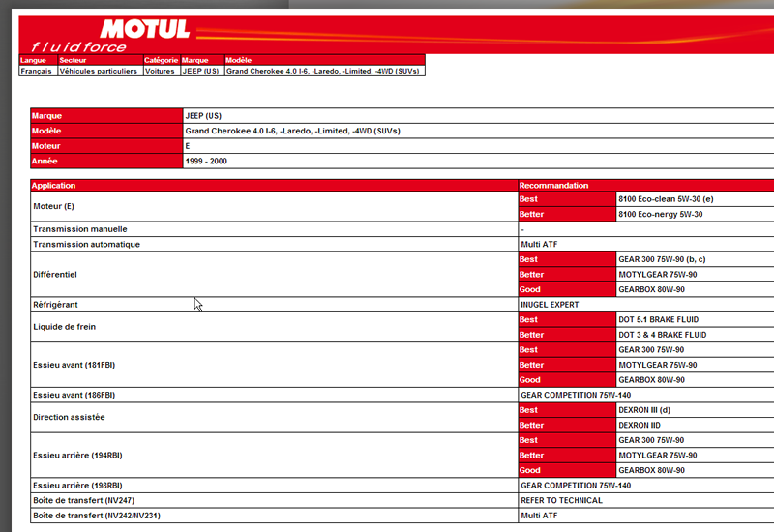Click JEEP (US) in the top filter table
This screenshot has height=532, width=774.
pos(202,71)
